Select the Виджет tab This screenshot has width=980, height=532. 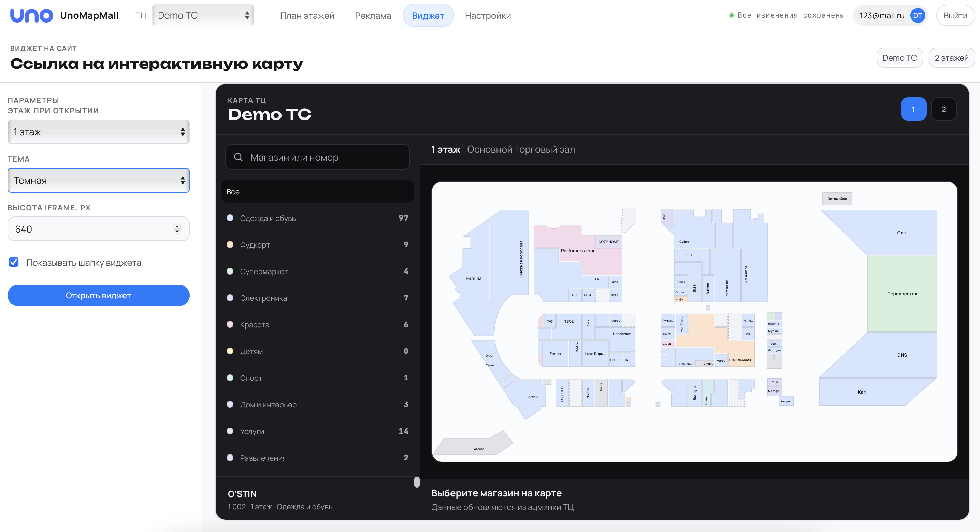point(428,16)
